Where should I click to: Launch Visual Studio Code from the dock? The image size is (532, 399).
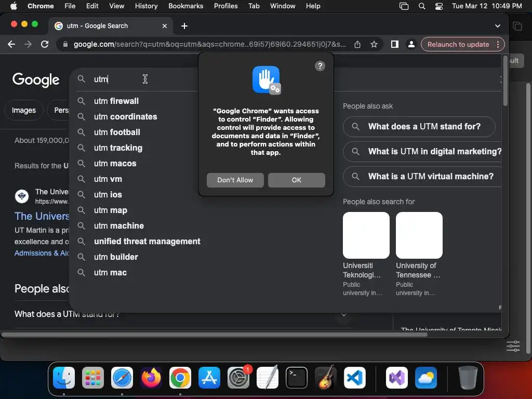[x=354, y=378]
